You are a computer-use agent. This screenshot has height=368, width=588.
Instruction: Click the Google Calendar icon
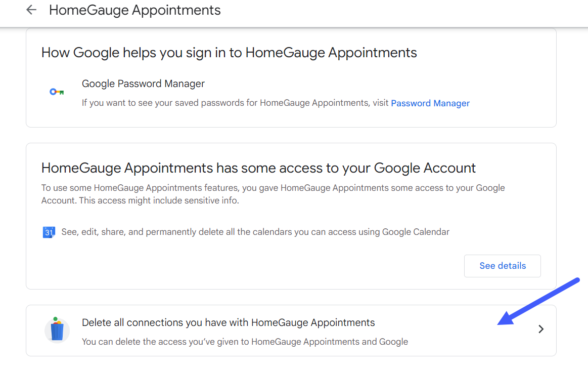tap(49, 232)
